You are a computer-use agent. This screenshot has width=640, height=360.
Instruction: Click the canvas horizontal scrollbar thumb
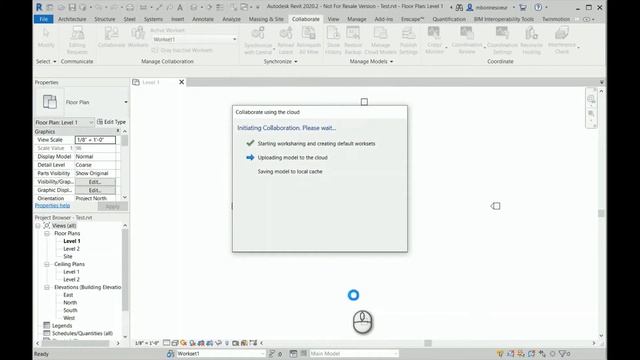[428, 343]
